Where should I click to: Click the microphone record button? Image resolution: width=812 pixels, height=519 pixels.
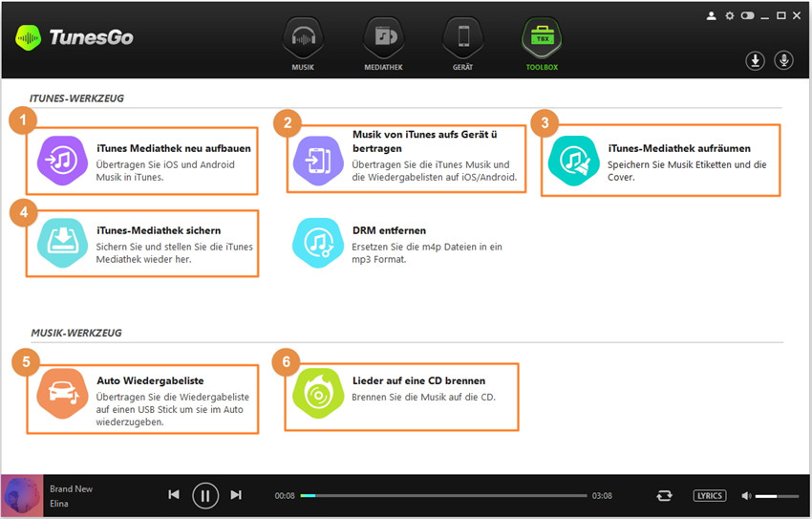(x=784, y=60)
